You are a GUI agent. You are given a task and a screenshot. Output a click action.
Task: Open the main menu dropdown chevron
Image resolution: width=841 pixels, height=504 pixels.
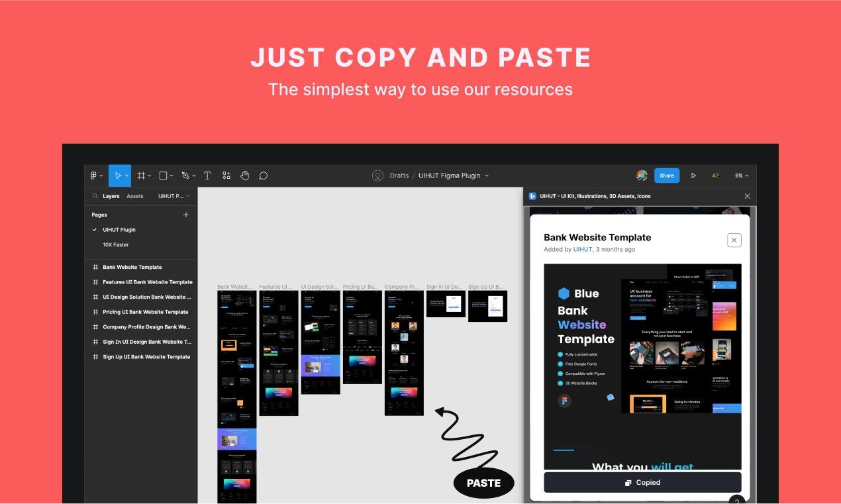point(101,176)
